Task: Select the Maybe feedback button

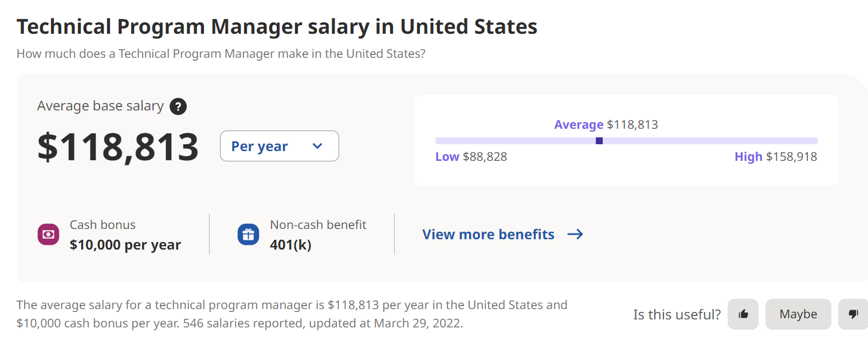Action: click(x=798, y=314)
